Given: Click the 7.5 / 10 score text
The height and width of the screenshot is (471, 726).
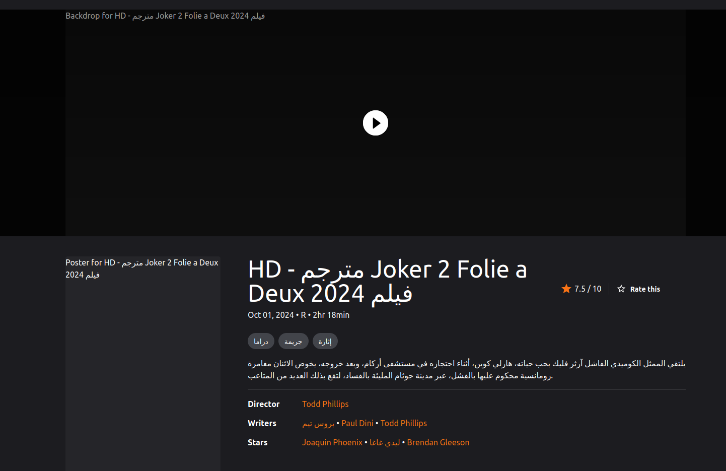Looking at the screenshot, I should pos(588,289).
